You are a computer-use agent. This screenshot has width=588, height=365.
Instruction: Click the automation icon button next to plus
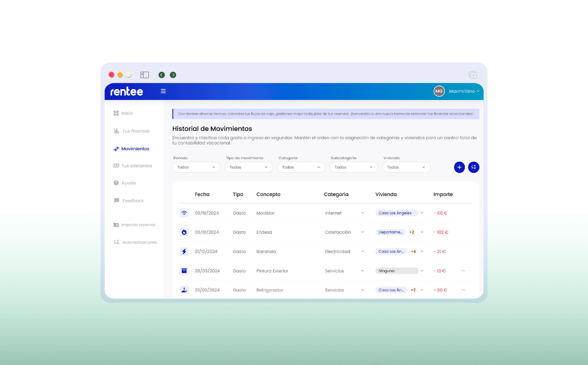473,167
